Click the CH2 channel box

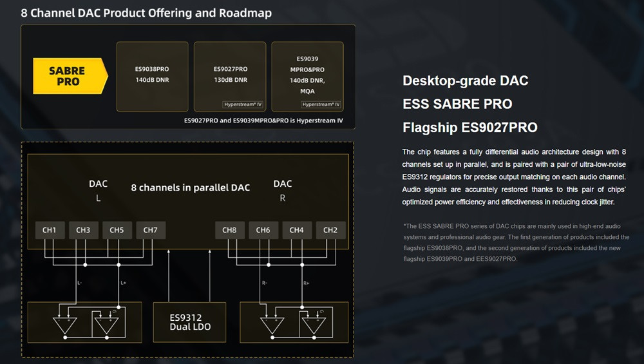point(330,230)
